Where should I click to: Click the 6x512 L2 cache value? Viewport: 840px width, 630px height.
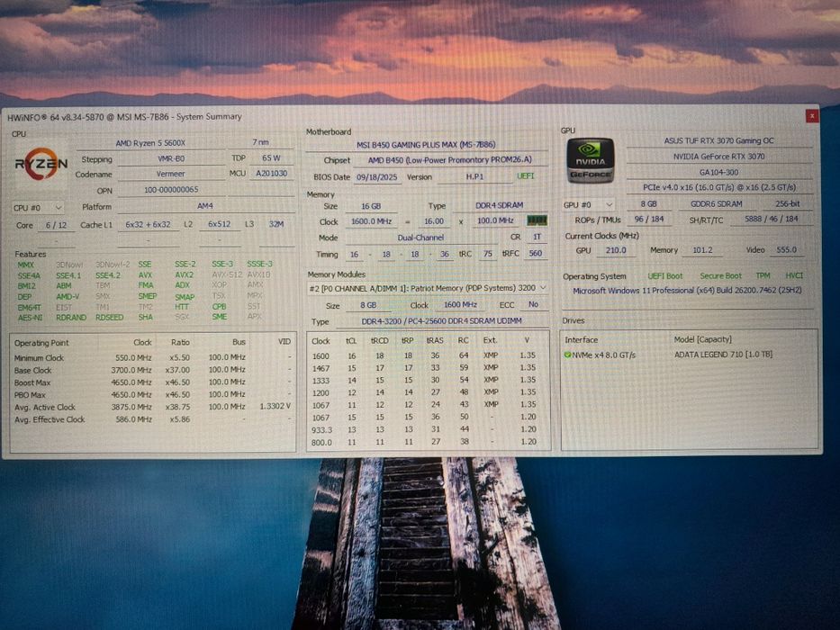tap(220, 224)
